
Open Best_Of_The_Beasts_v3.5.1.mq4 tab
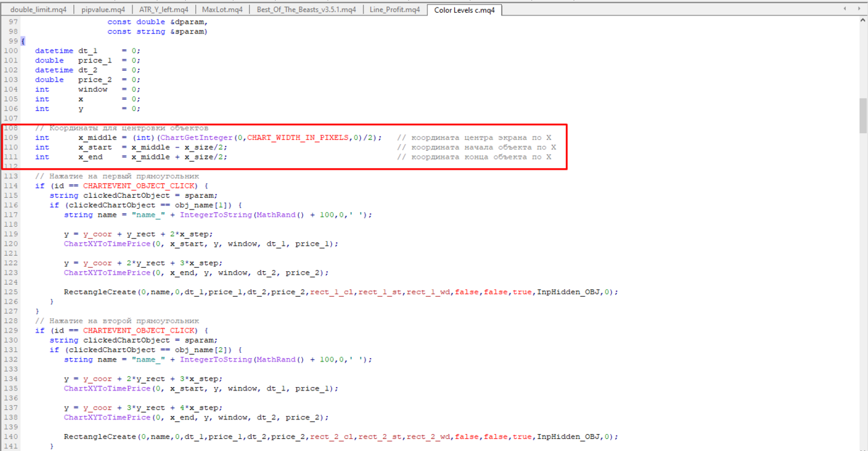point(306,9)
